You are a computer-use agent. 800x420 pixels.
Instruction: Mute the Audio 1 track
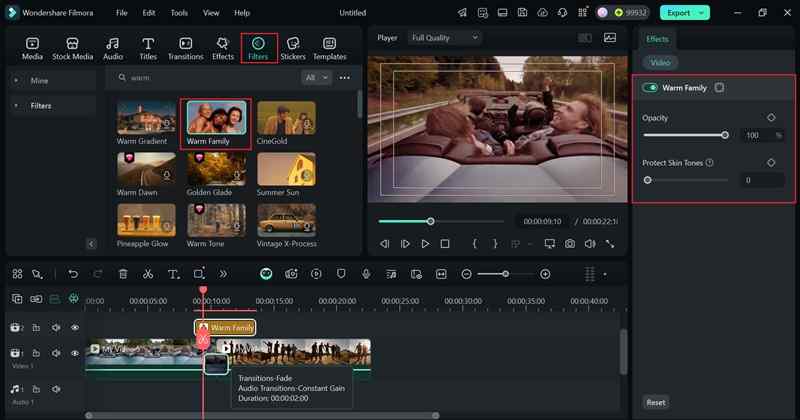pos(56,389)
